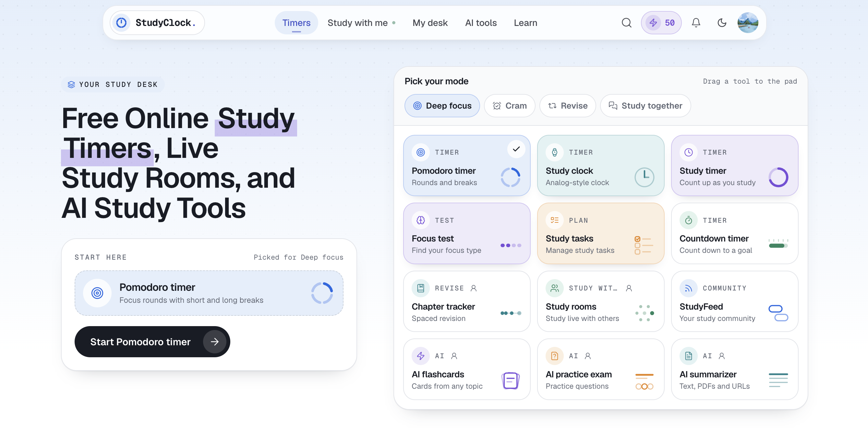Open the Timers nav tab

(296, 23)
